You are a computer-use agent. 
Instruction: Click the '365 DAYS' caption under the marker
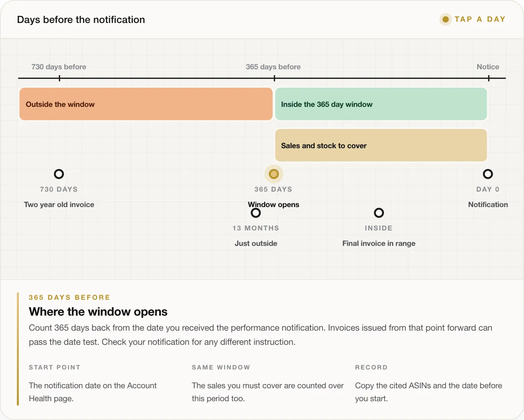pyautogui.click(x=273, y=189)
